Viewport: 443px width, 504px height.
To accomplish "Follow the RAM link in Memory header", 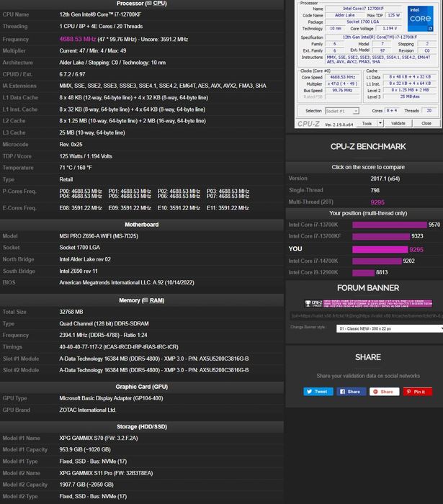I will [156, 300].
